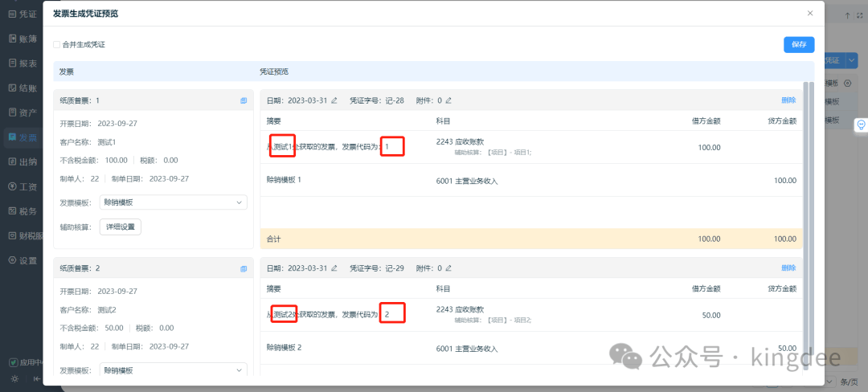Edit date pencil icon on voucher 记-29
Screen dimensions: 868x392
point(334,268)
